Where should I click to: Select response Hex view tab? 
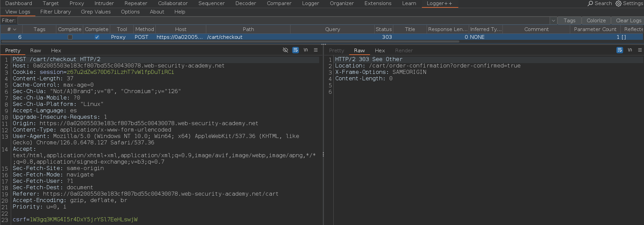[380, 51]
